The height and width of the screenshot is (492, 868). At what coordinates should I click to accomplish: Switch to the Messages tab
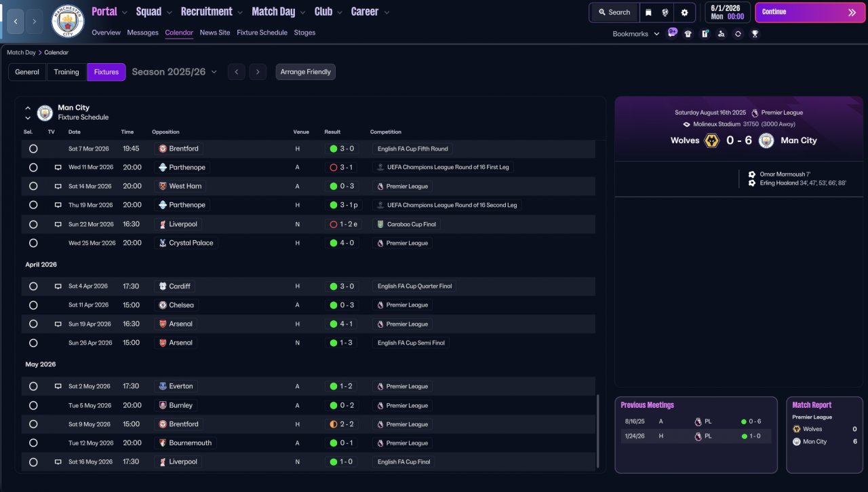pos(142,33)
